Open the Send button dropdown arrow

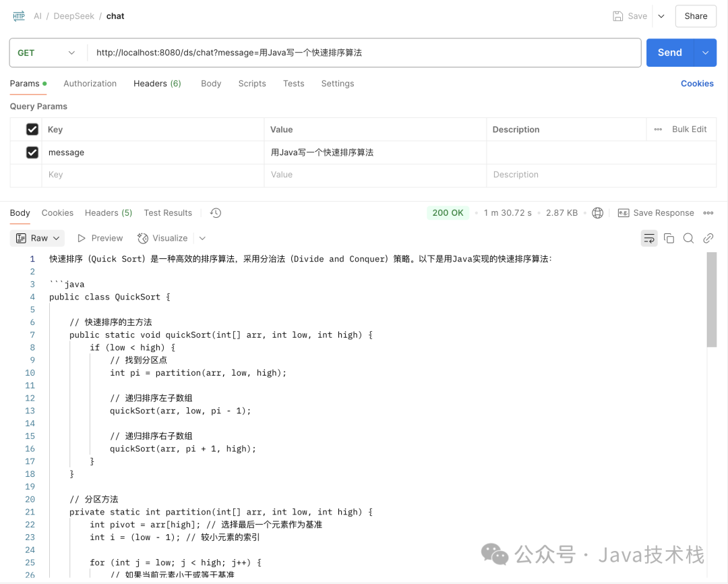[705, 53]
